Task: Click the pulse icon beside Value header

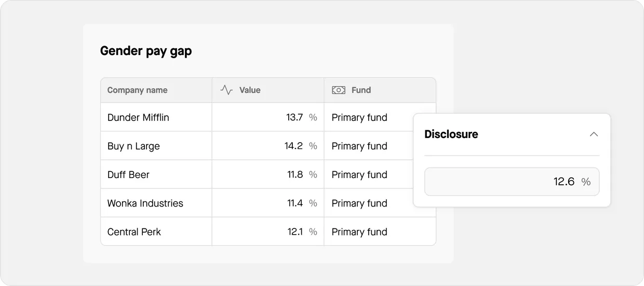Action: [x=226, y=90]
